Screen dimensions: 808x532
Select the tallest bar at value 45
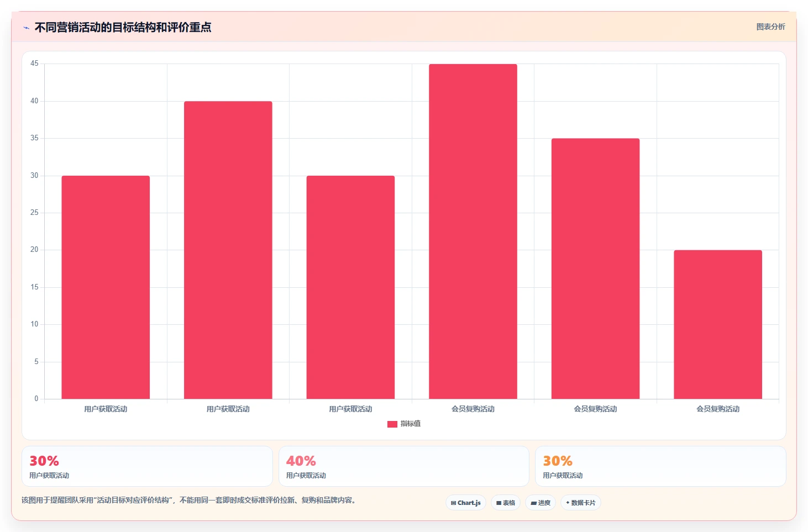pos(473,231)
